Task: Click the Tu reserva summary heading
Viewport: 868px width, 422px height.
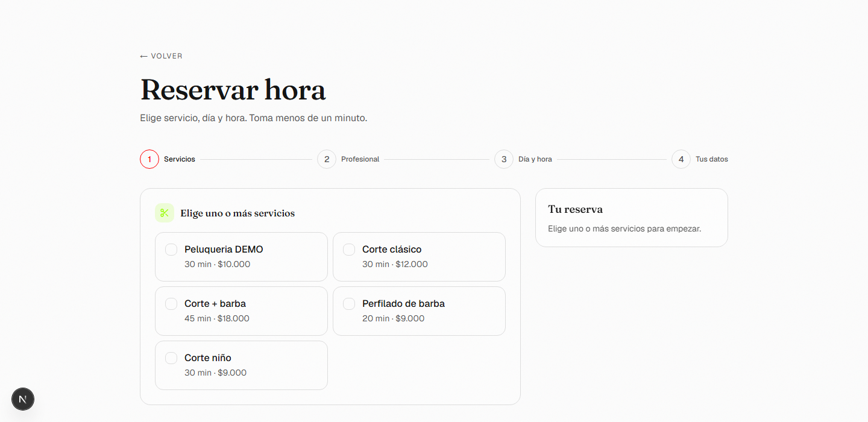Action: coord(575,209)
